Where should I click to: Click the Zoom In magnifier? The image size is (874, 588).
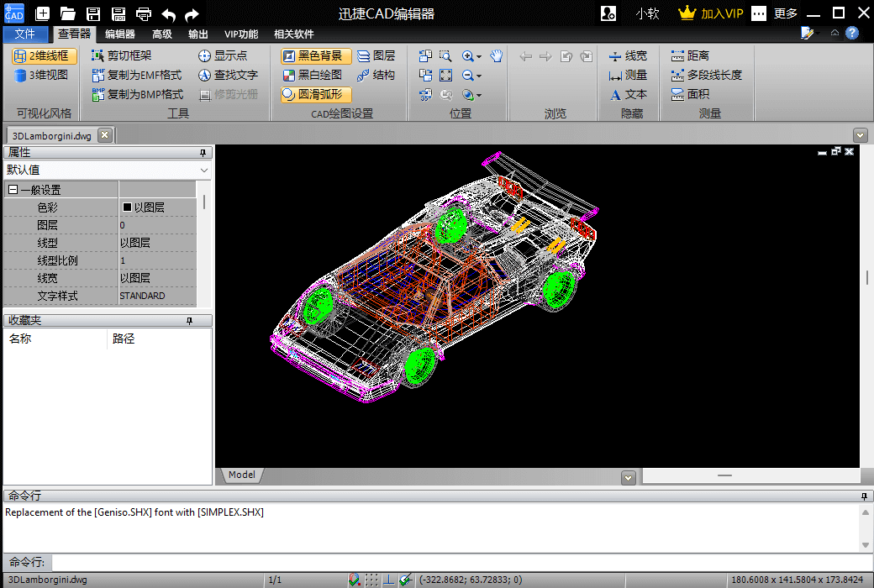pos(467,55)
